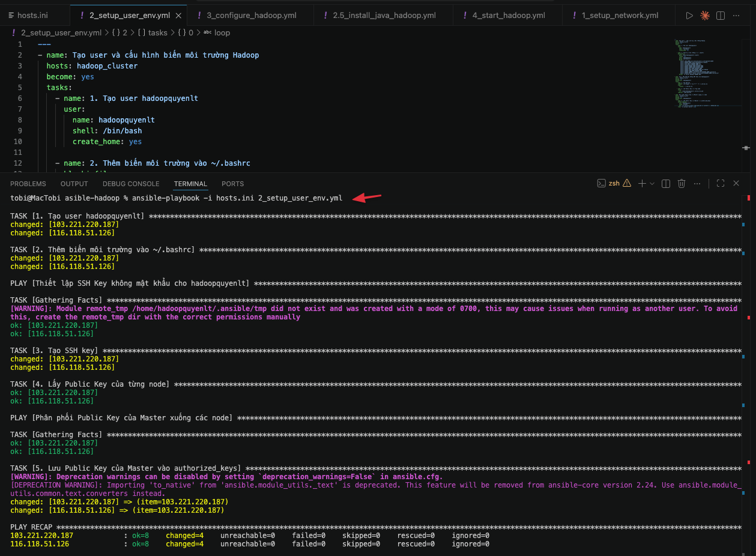Split the editor to the right
This screenshot has height=556, width=756.
click(x=721, y=15)
